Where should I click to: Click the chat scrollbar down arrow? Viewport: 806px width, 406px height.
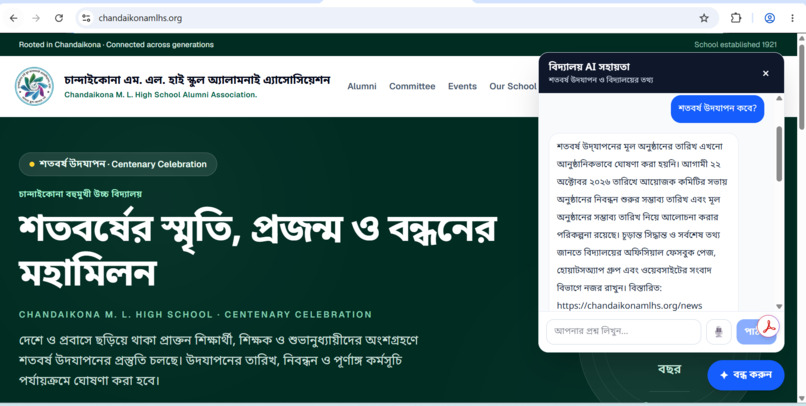[x=779, y=306]
